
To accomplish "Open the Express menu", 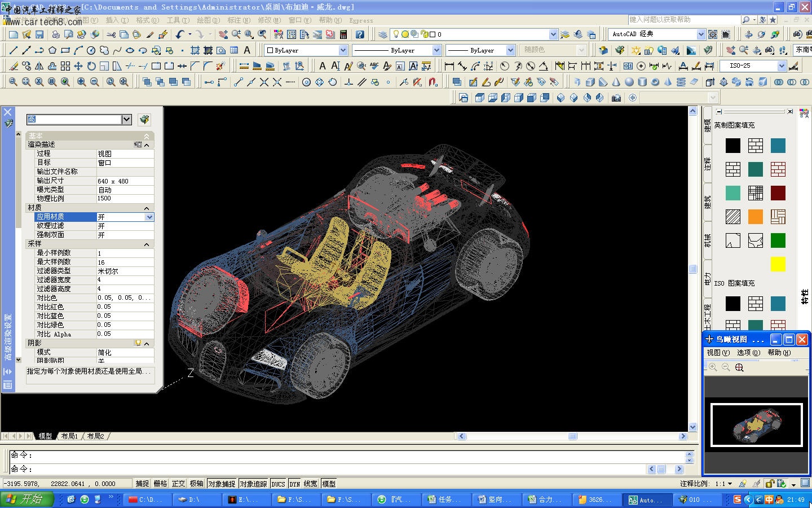I will (361, 20).
